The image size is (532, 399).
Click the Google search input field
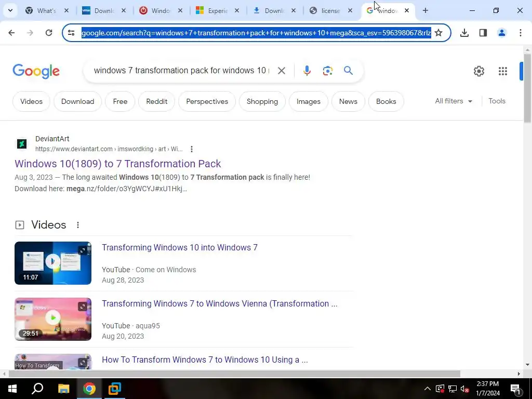coord(181,71)
